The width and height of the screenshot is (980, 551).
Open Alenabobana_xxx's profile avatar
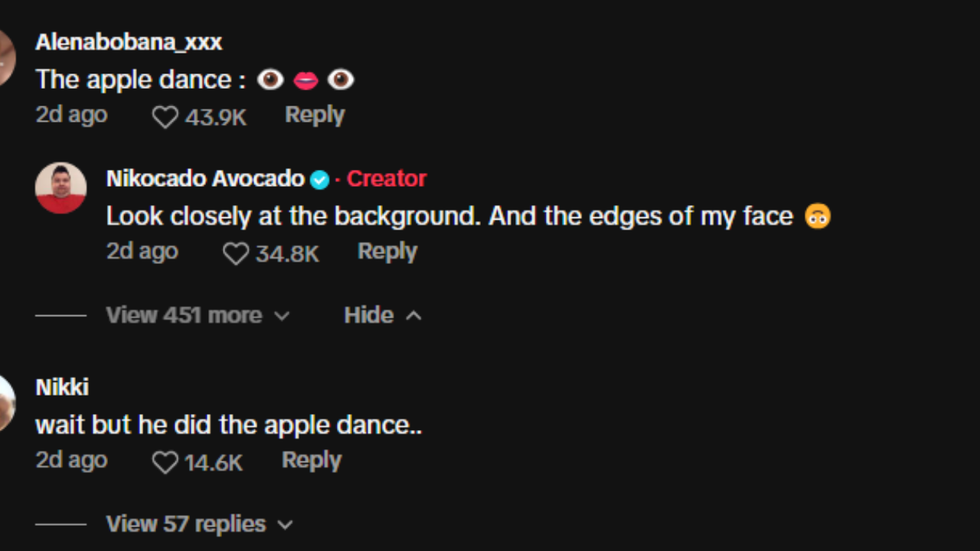tap(6, 58)
